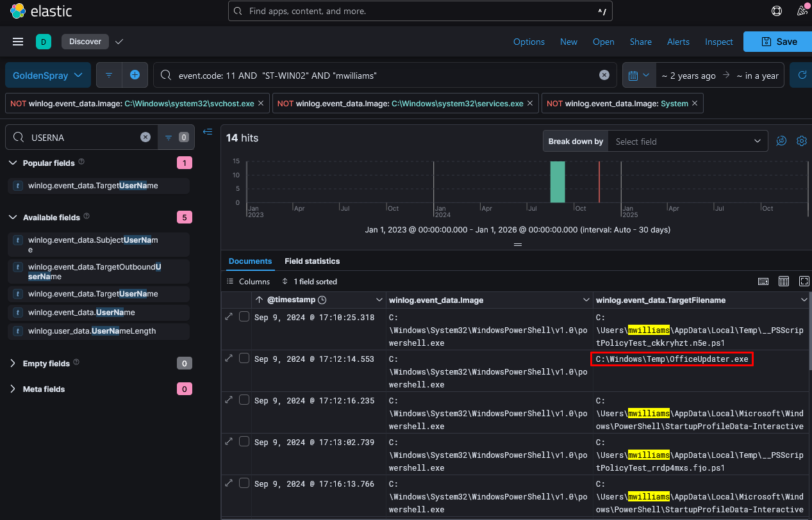The width and height of the screenshot is (812, 520).
Task: Open the hamburger navigation menu
Action: (x=18, y=42)
